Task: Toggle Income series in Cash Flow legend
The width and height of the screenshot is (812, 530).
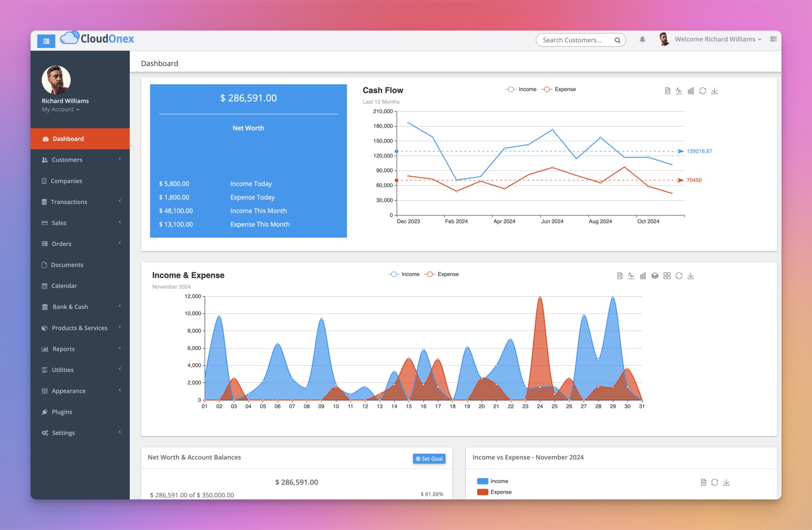Action: pyautogui.click(x=521, y=89)
